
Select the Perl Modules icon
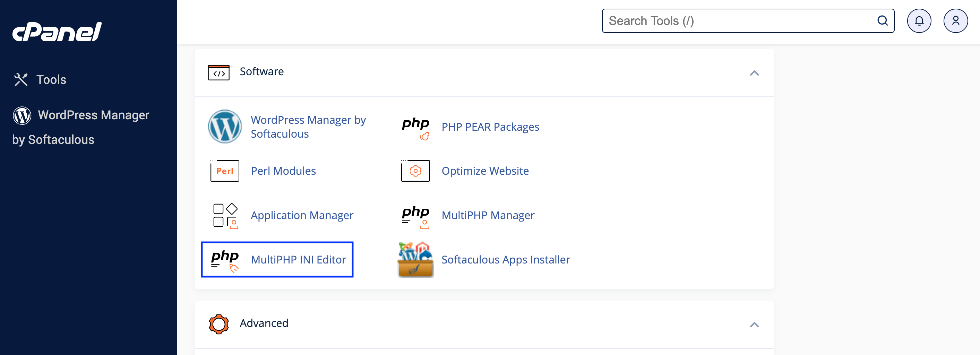click(x=224, y=171)
